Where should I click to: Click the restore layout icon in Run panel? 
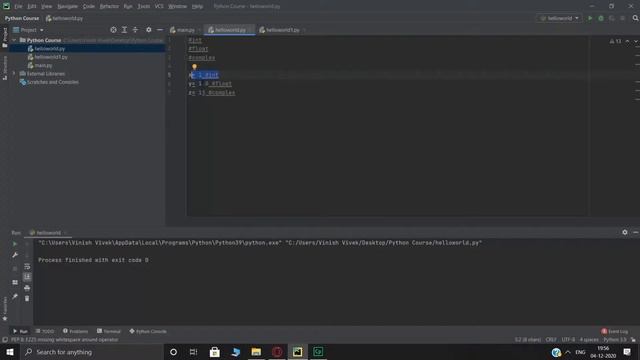click(x=15, y=282)
